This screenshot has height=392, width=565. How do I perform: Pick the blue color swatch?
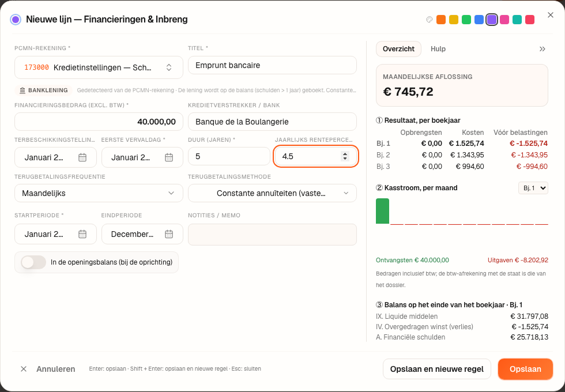(x=479, y=20)
